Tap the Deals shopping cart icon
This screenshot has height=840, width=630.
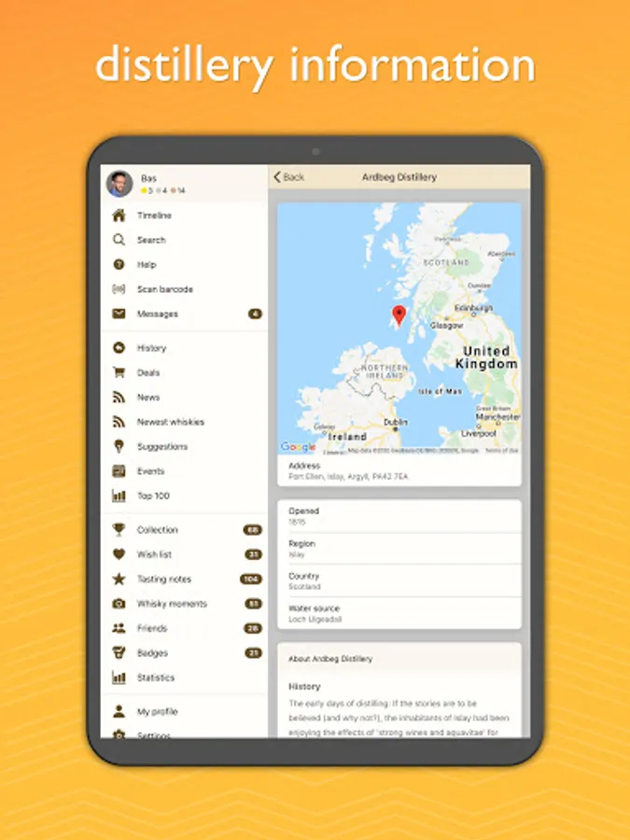(119, 372)
